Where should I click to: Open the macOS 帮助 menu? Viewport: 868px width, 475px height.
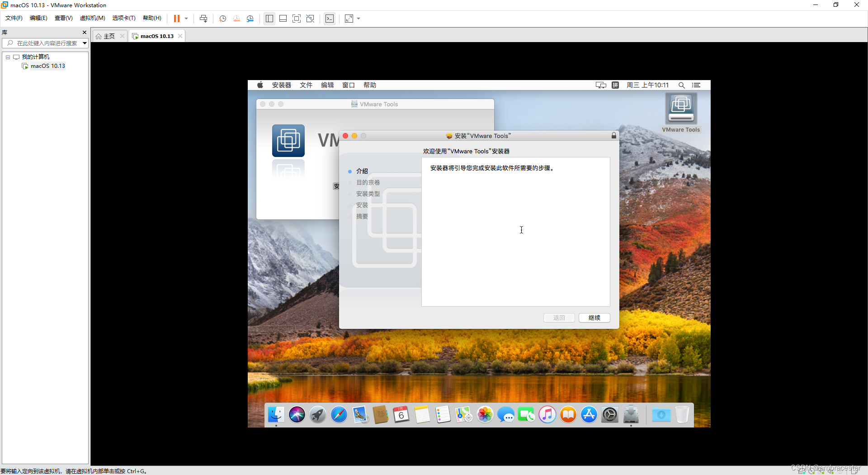coord(370,85)
